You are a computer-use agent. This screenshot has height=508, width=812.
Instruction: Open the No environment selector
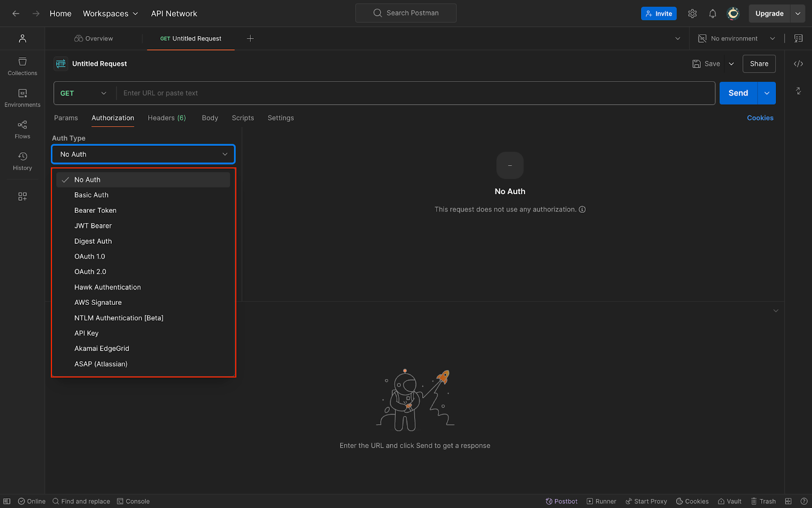[737, 39]
